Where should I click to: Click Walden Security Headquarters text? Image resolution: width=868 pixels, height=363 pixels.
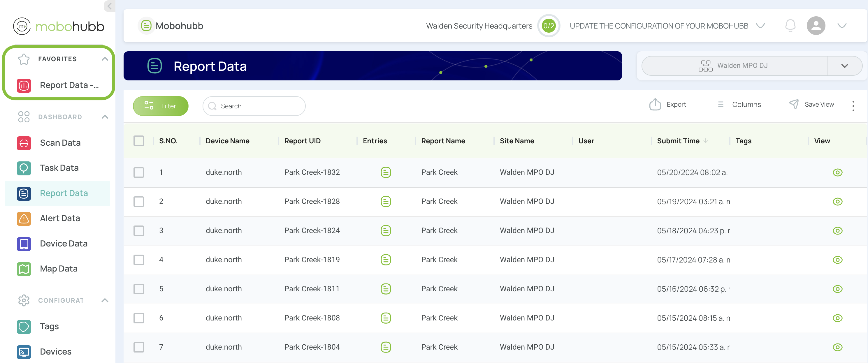479,26
